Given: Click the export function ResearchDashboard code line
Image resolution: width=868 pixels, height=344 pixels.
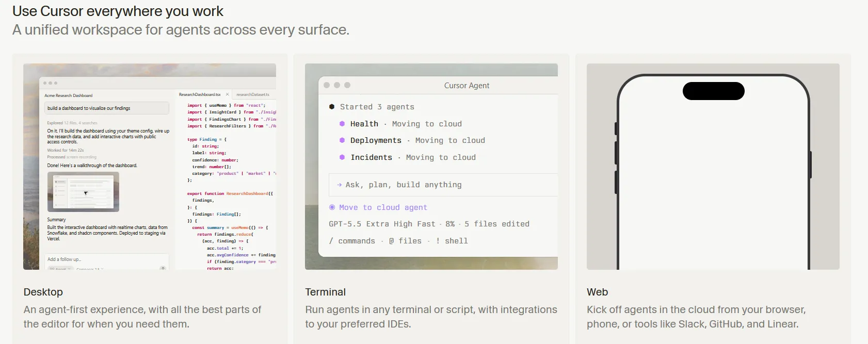Looking at the screenshot, I should coord(230,193).
